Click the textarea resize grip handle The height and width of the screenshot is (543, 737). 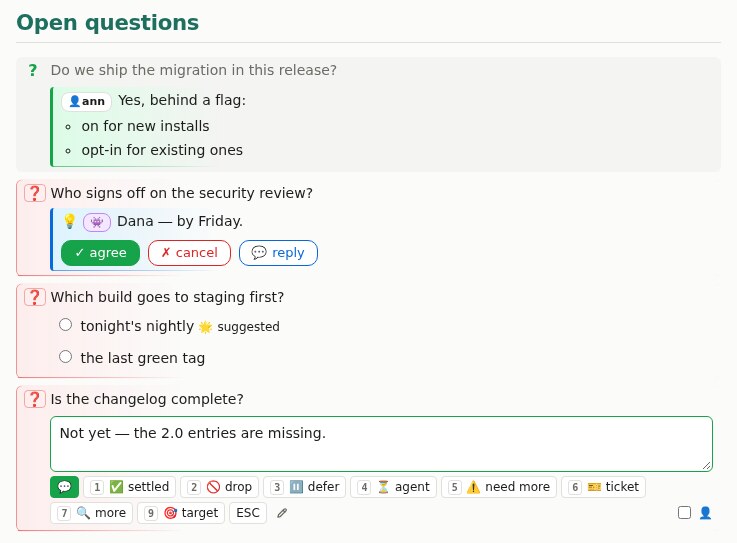coord(706,465)
